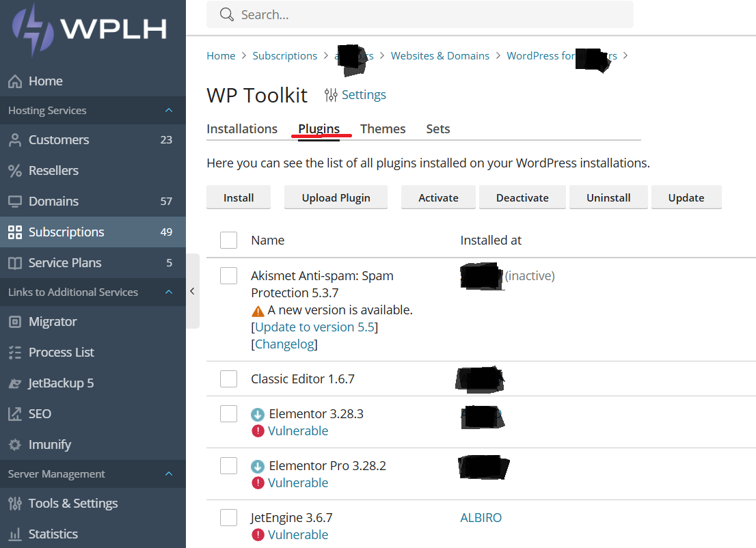756x548 pixels.
Task: Click the Deactivate button
Action: pyautogui.click(x=522, y=197)
